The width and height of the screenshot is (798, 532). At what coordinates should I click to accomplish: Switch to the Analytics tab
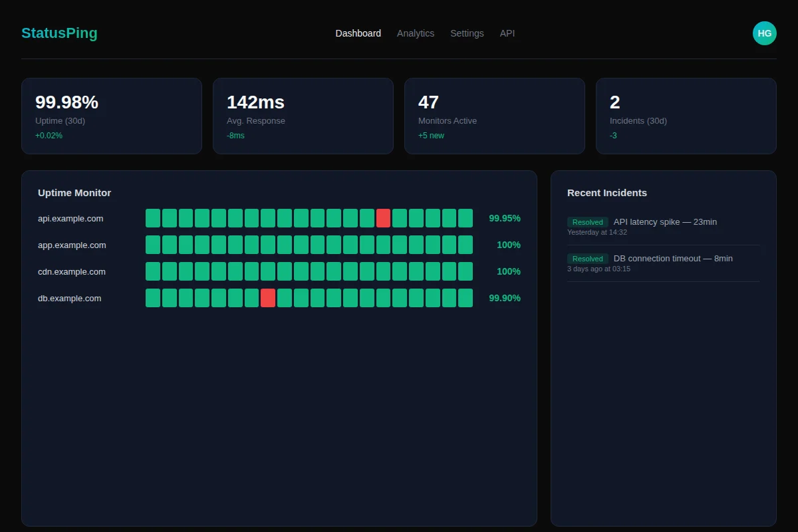tap(416, 33)
